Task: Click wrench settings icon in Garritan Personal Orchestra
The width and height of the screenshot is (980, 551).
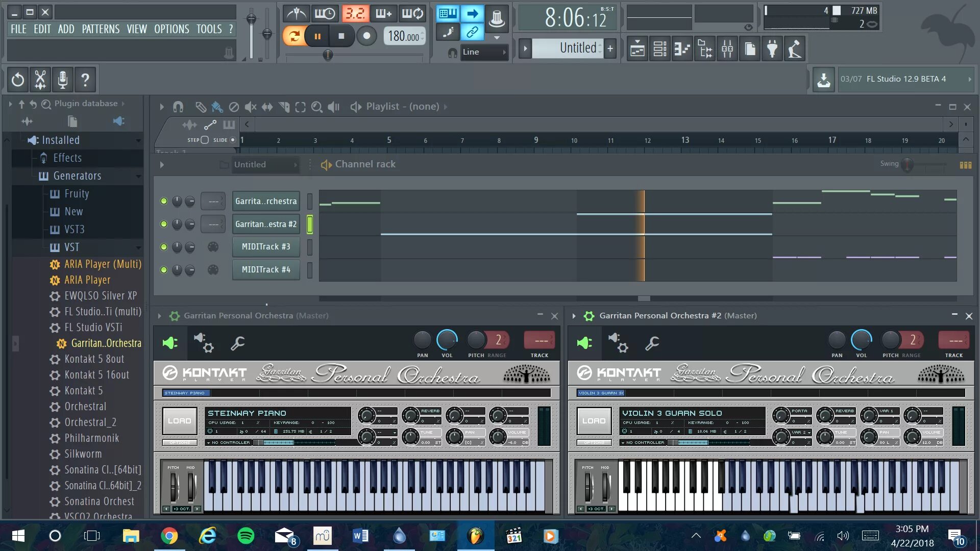Action: [x=237, y=343]
